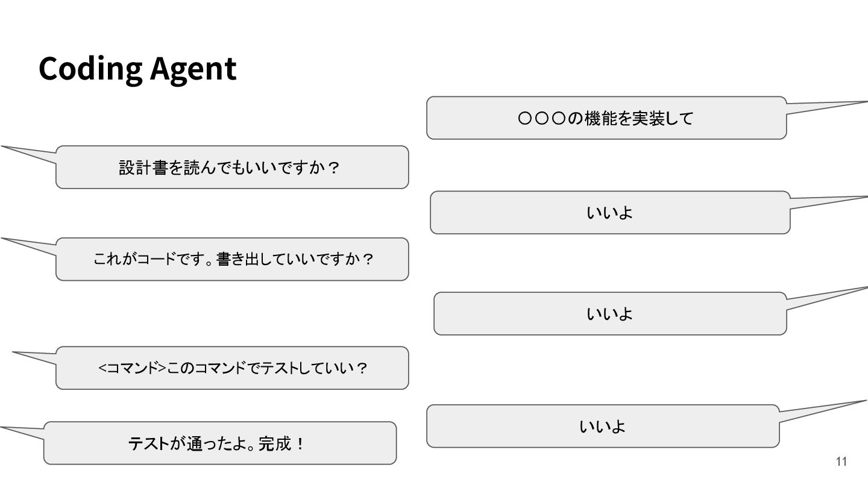Click the いいよ bubble directly below the 設計書 question
The image size is (868, 488).
point(609,213)
